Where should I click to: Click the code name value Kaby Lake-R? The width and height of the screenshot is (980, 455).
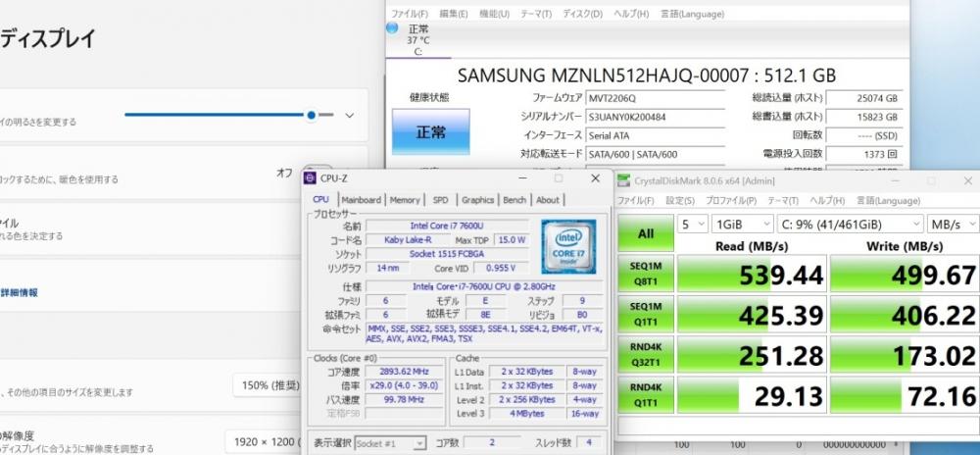click(408, 240)
